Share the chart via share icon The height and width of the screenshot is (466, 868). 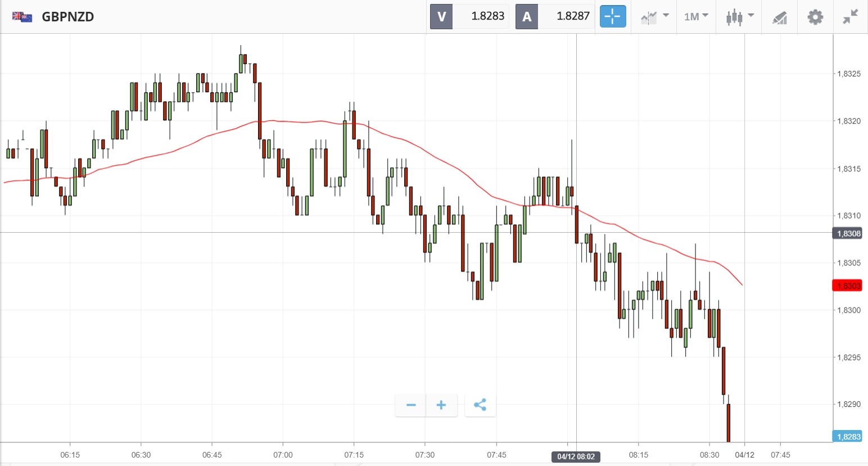(480, 405)
